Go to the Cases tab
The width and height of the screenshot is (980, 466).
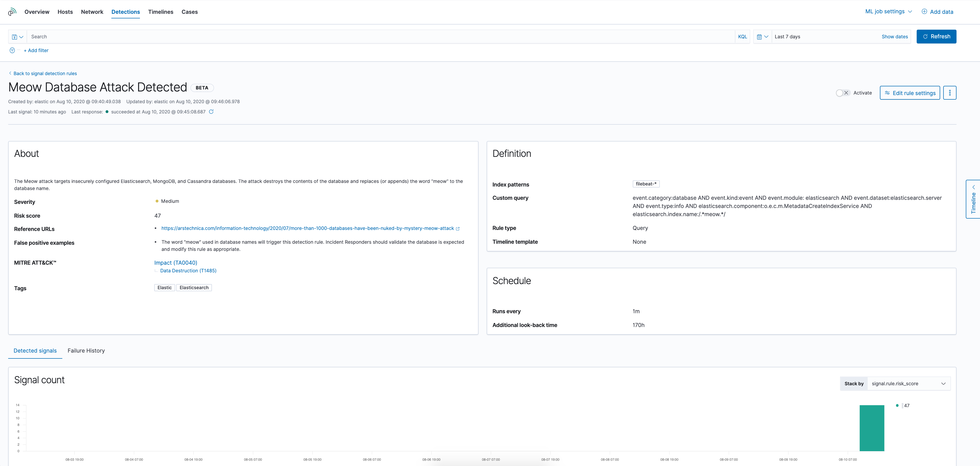coord(189,12)
